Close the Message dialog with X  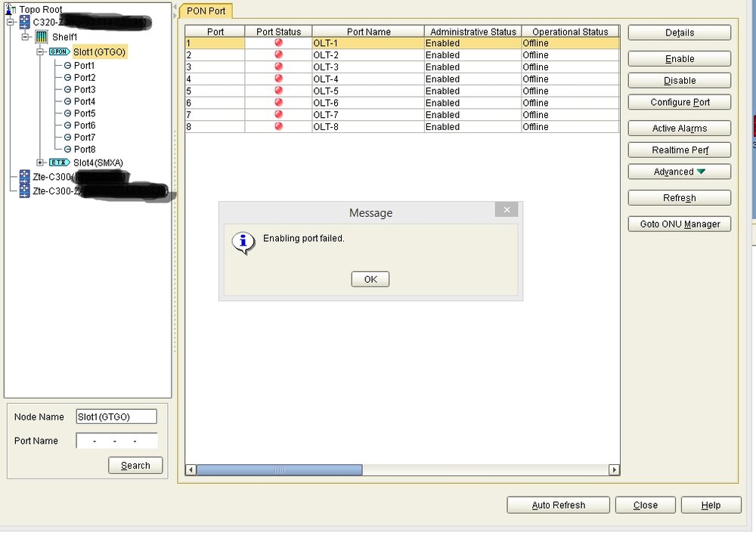pyautogui.click(x=507, y=210)
